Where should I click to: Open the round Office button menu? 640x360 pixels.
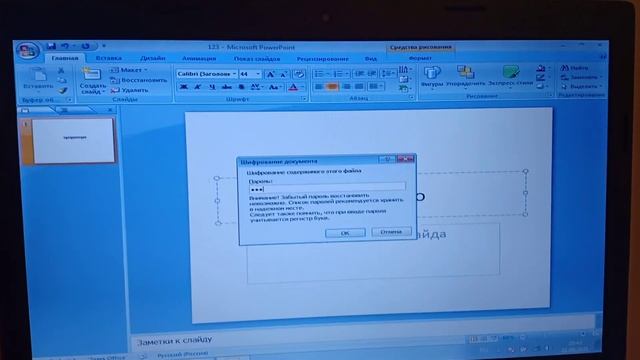coord(28,51)
